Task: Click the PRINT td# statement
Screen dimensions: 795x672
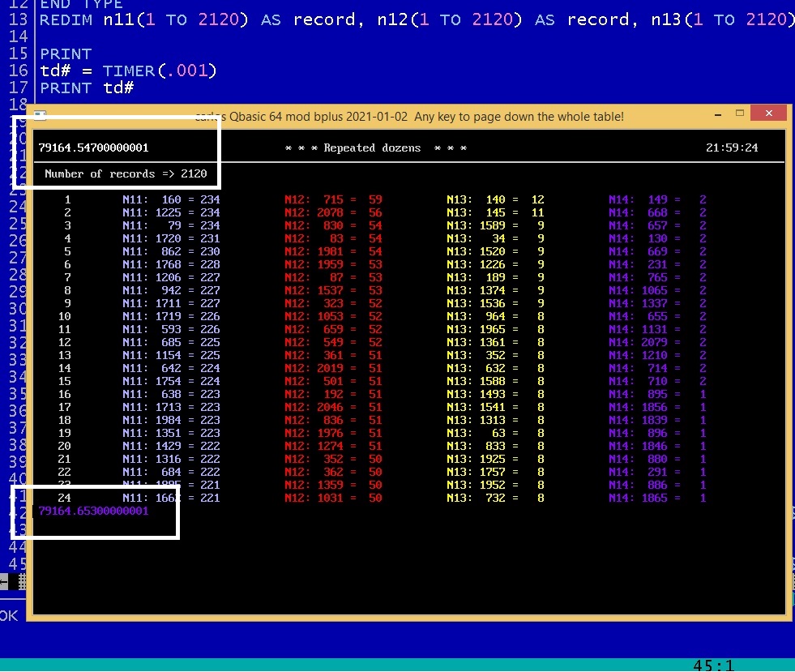Action: coord(86,88)
